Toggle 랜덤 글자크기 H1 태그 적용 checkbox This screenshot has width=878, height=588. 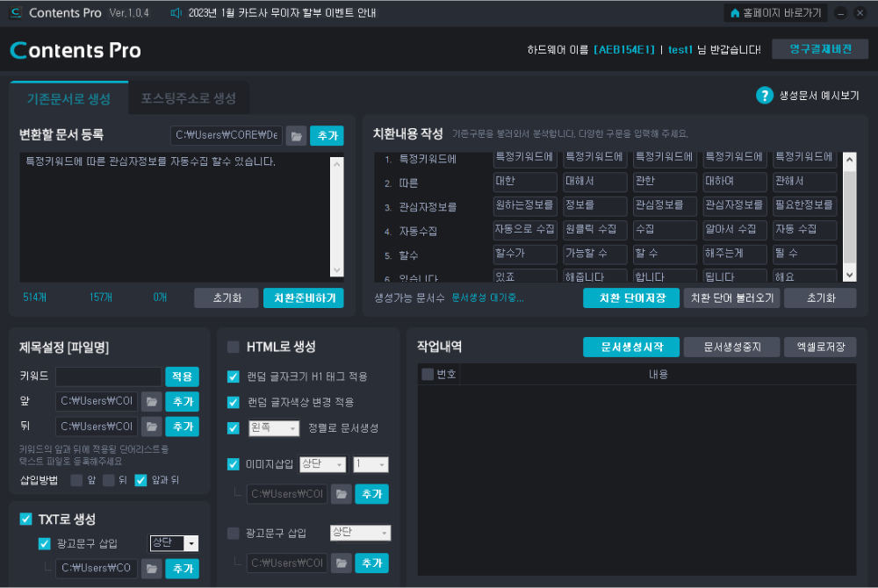(234, 376)
